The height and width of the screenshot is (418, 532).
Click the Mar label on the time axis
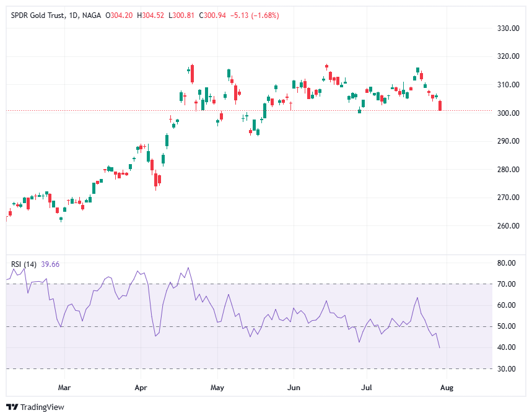pyautogui.click(x=64, y=387)
